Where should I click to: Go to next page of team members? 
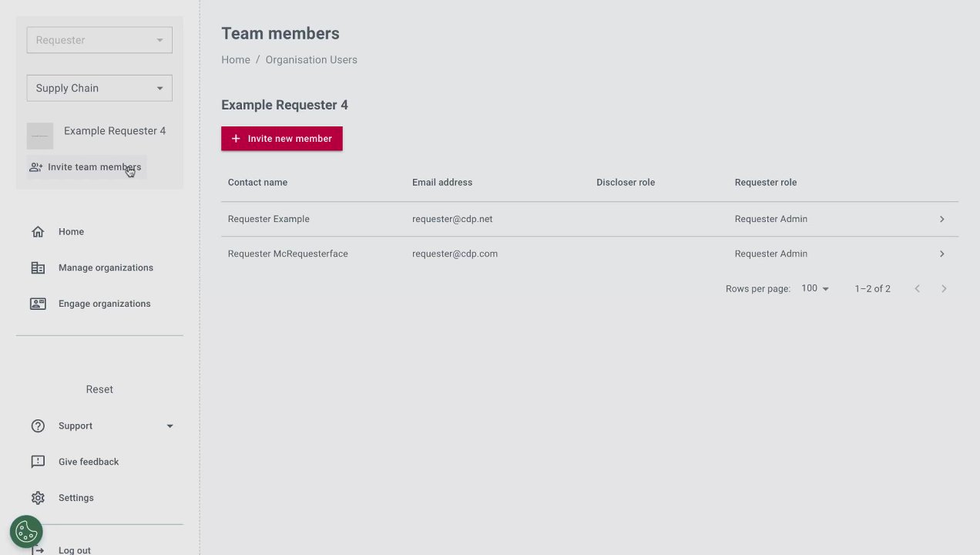(944, 288)
